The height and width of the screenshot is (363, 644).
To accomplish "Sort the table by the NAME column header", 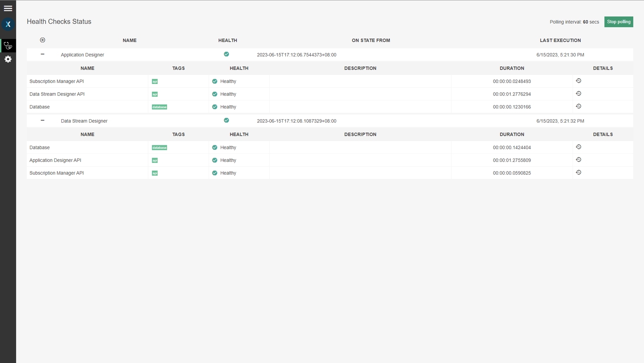I will pyautogui.click(x=129, y=40).
